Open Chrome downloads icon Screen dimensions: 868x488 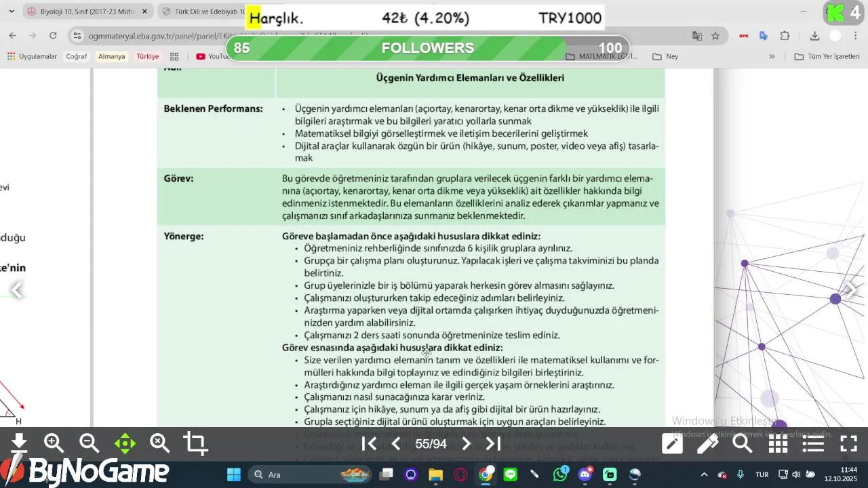pyautogui.click(x=815, y=36)
